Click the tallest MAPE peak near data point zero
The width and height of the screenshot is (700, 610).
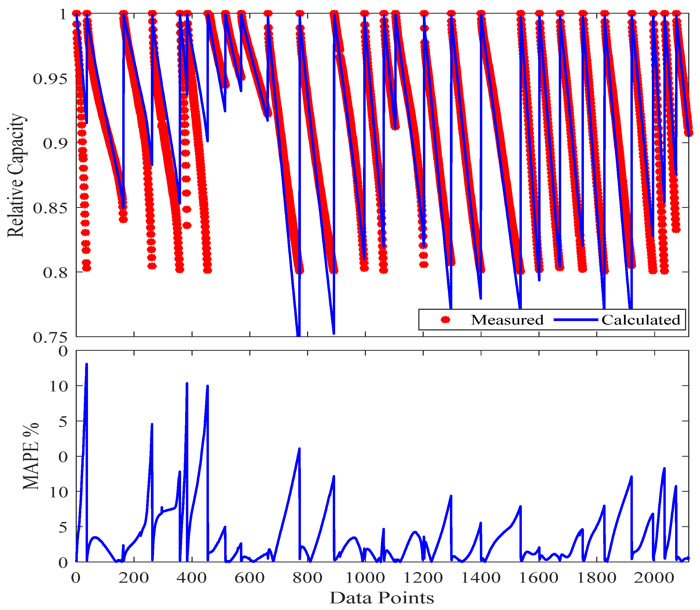(x=86, y=365)
